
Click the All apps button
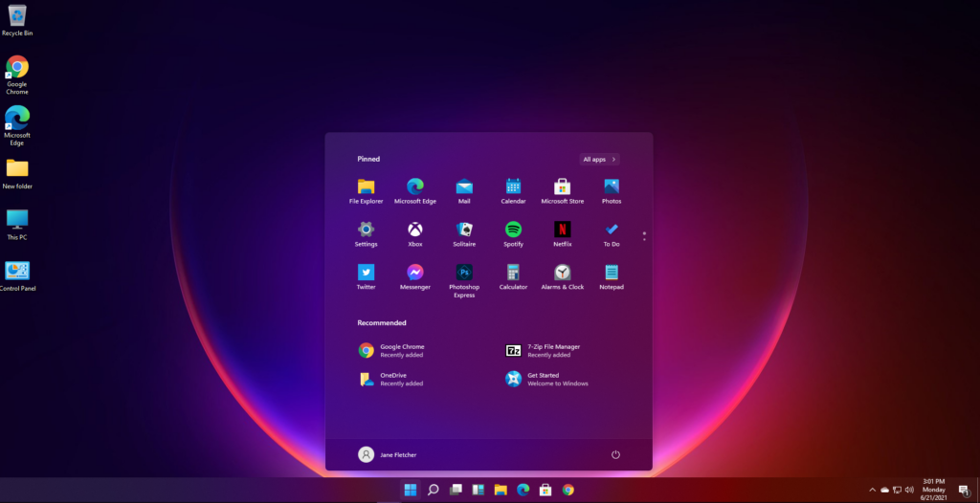[x=599, y=160]
